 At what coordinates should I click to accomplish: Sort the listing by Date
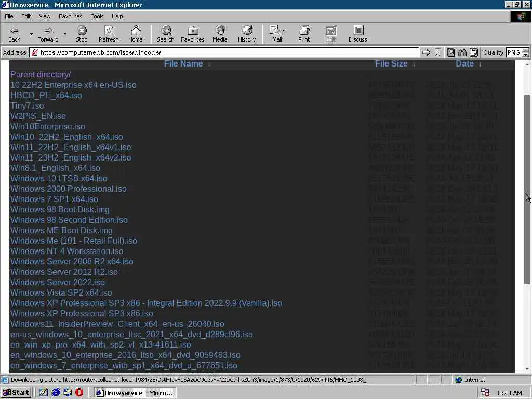click(464, 64)
